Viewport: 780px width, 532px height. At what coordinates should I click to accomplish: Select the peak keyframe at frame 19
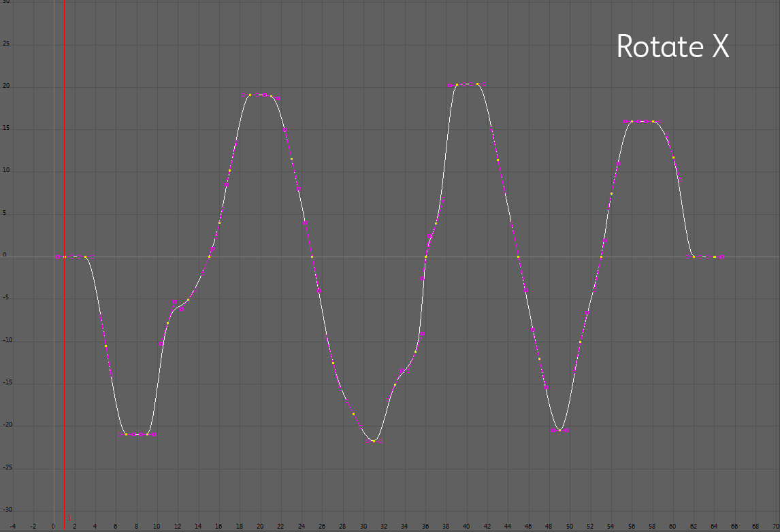[x=250, y=95]
